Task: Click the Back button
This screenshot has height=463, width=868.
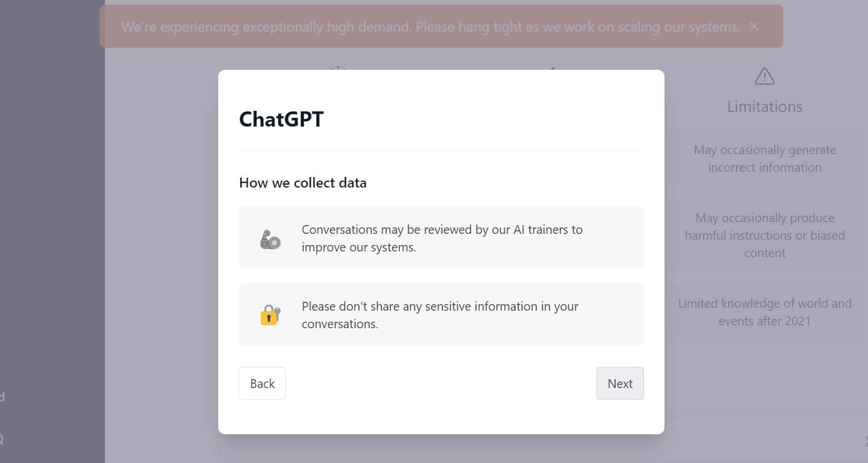Action: [262, 383]
